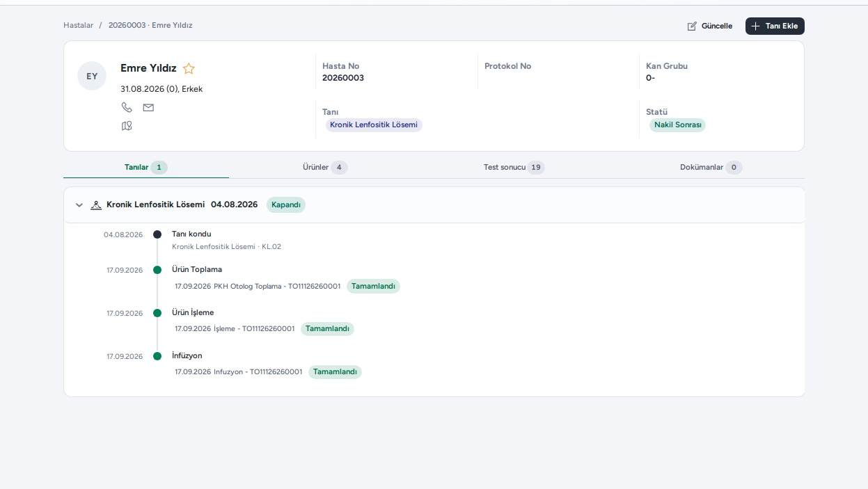Viewport: 868px width, 489px height.
Task: Click the diagnosis icon beside Kronik Lenfositik Lösemi
Action: pos(97,205)
